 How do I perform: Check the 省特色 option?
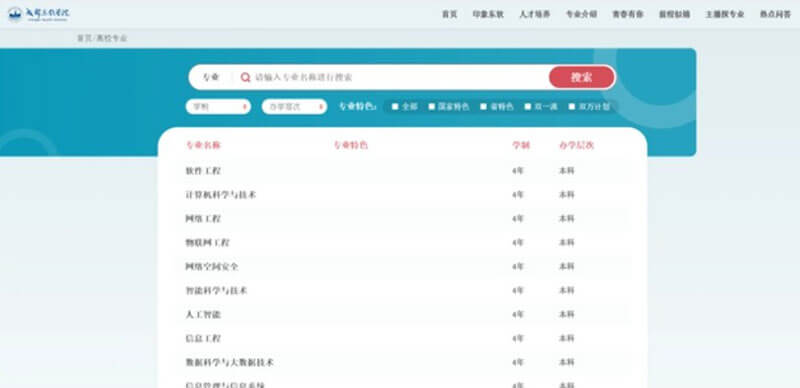(483, 107)
